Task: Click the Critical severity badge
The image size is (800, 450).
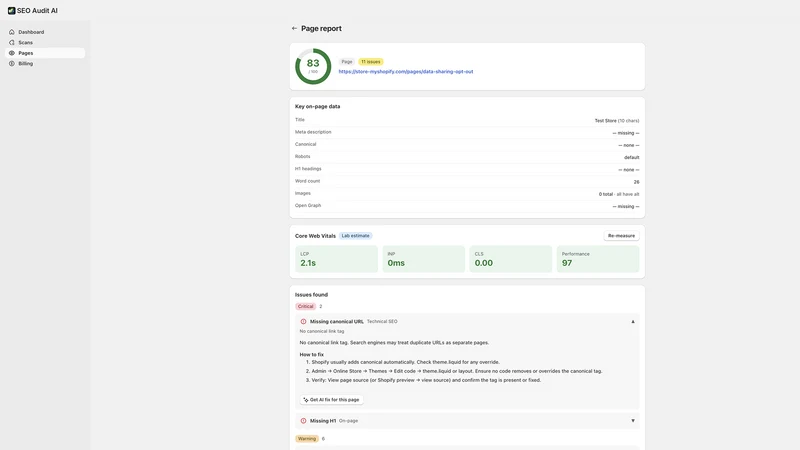Action: click(306, 307)
